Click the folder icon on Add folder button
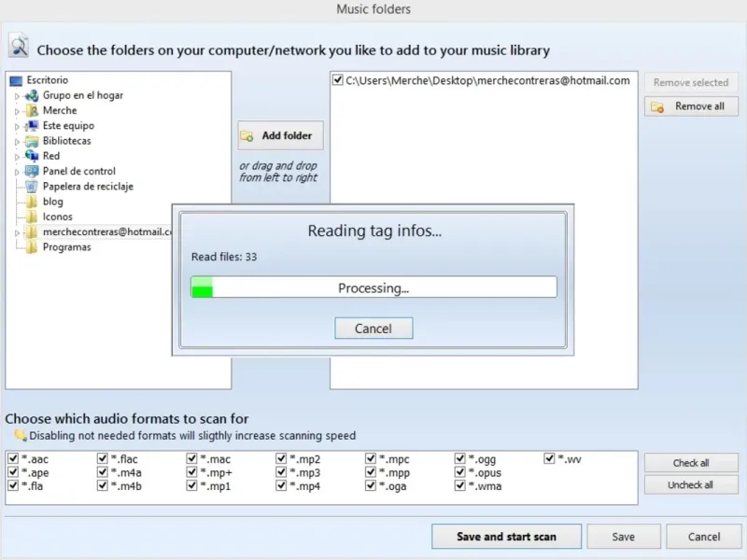This screenshot has width=747, height=560. [247, 136]
